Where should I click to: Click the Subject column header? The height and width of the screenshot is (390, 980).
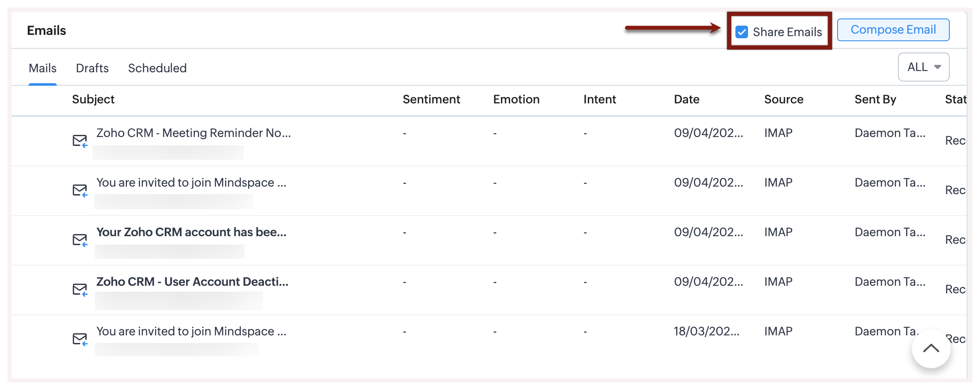point(93,100)
